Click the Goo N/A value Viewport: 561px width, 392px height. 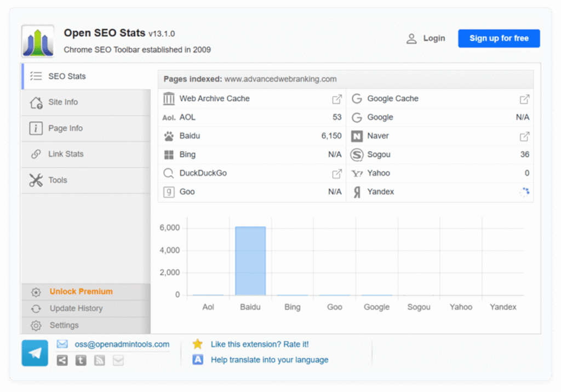point(335,192)
